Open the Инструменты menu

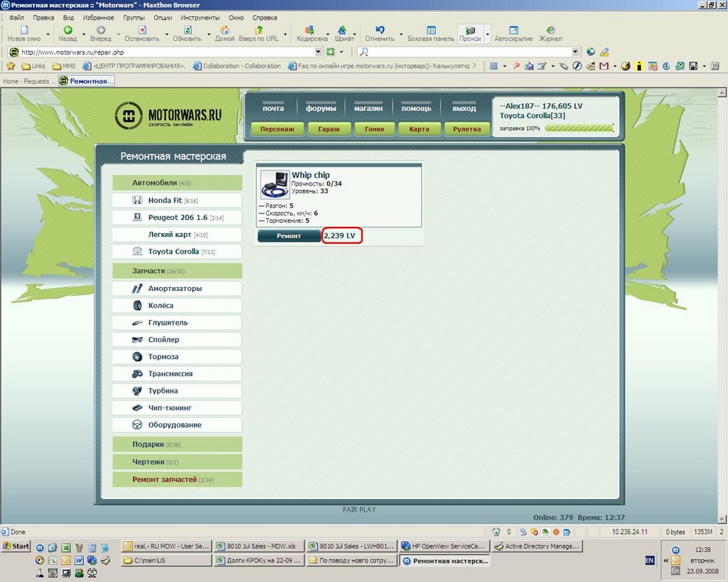pos(200,17)
